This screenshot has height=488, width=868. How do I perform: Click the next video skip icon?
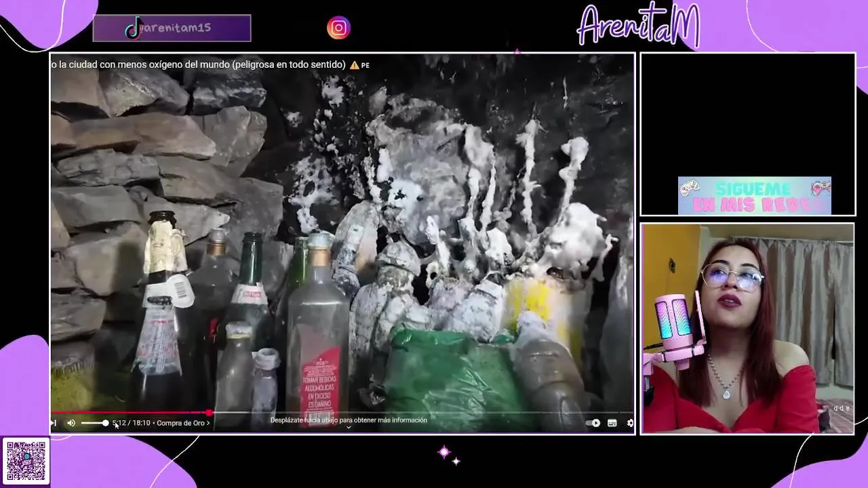(x=54, y=423)
